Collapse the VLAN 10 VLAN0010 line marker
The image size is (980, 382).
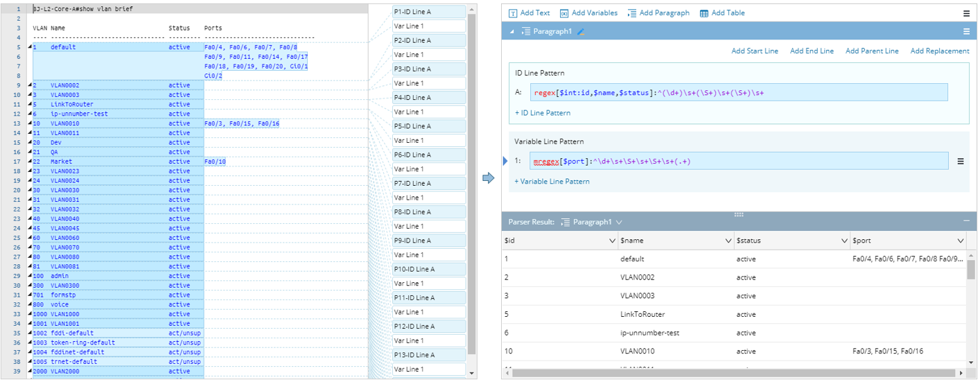click(x=29, y=123)
